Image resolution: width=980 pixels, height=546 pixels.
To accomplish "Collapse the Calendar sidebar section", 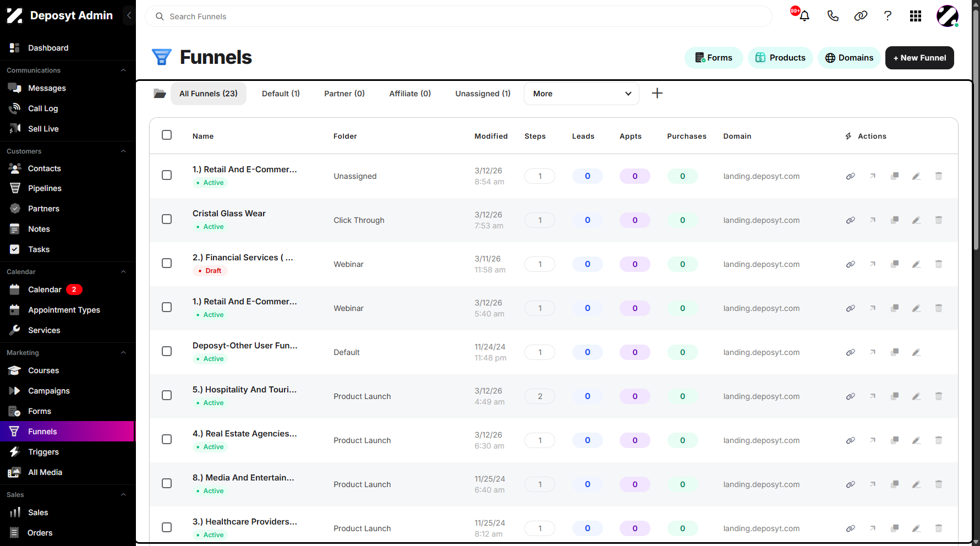I will tap(123, 272).
